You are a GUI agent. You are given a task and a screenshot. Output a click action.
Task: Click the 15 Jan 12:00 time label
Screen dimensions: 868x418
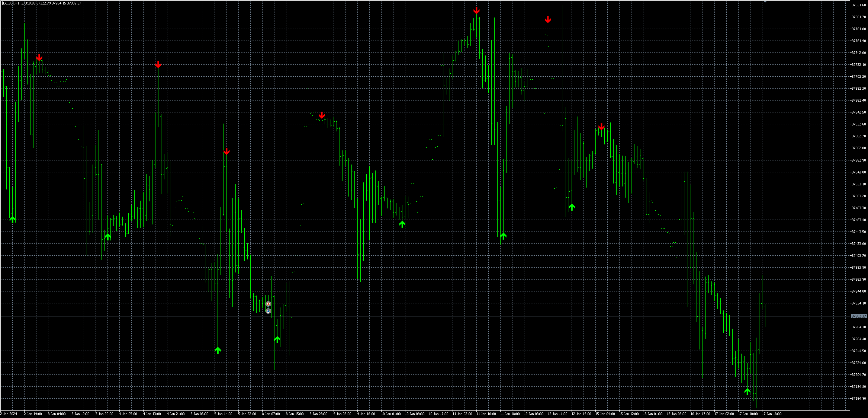(629, 414)
